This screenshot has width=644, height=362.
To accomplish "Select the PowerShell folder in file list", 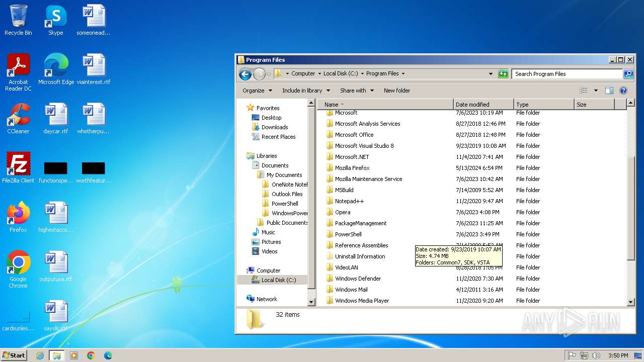I will (348, 234).
